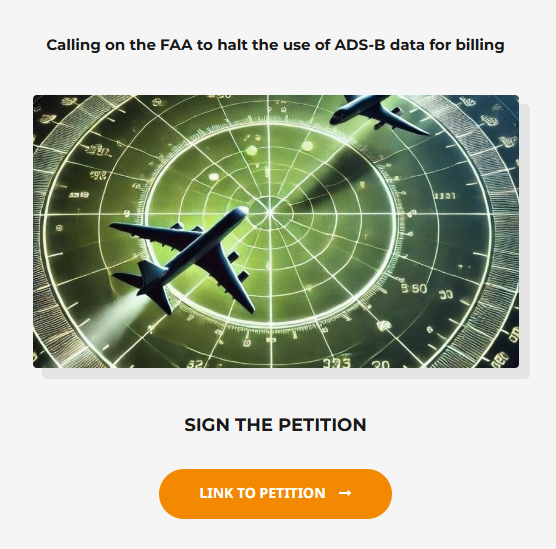Click the ADS-B term in the headline
The width and height of the screenshot is (556, 549).
coord(360,45)
